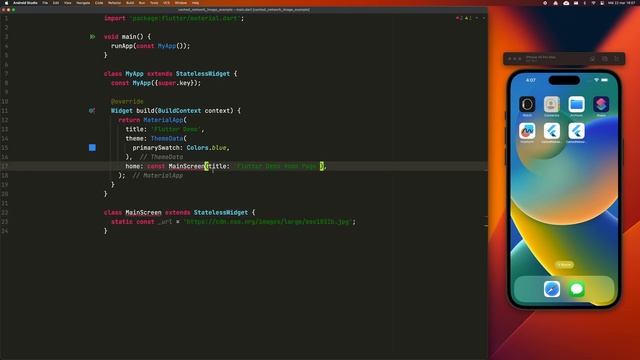Screen dimensions: 640x360
Task: Click 'runApp' on line 4
Action: (122, 46)
